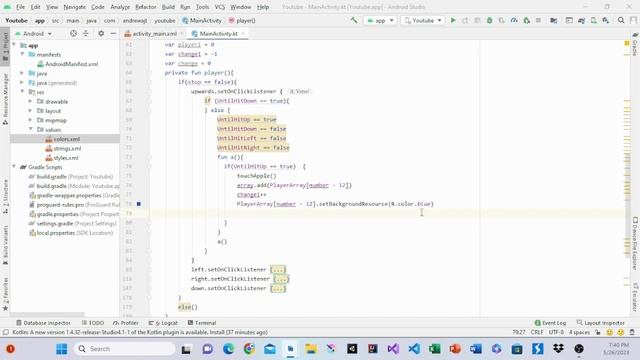Click the Collapse All icon in Project panel
Viewport: 640px width, 360px height.
coord(86,33)
